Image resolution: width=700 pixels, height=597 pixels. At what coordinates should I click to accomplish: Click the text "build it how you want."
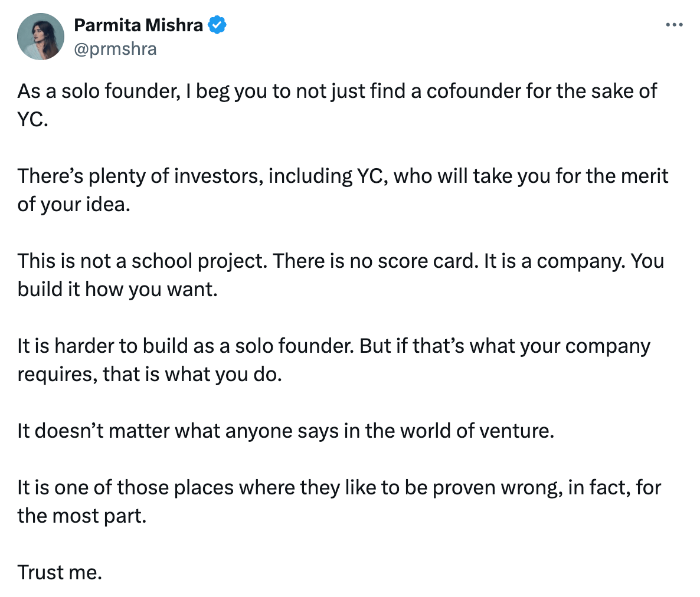(117, 289)
